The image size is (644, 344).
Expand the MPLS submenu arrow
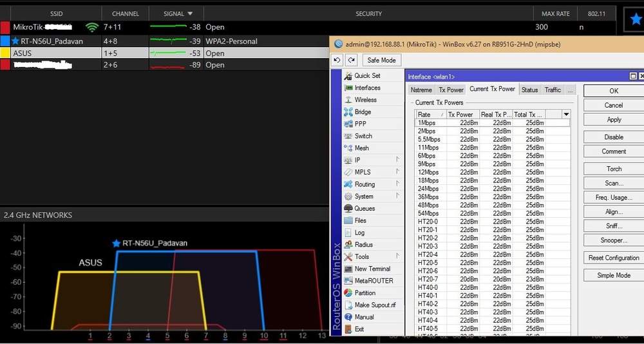click(x=397, y=171)
